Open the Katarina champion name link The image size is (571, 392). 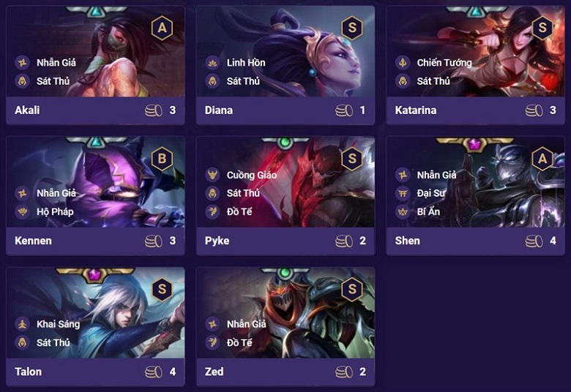[416, 110]
